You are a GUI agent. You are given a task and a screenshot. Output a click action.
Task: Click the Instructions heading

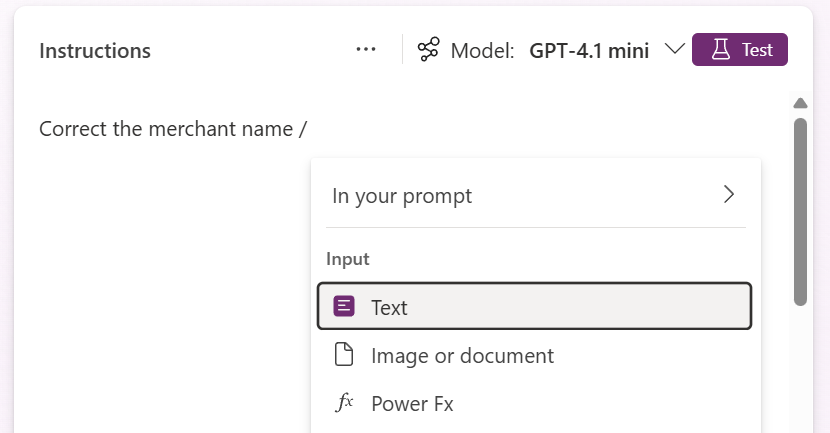pos(95,50)
